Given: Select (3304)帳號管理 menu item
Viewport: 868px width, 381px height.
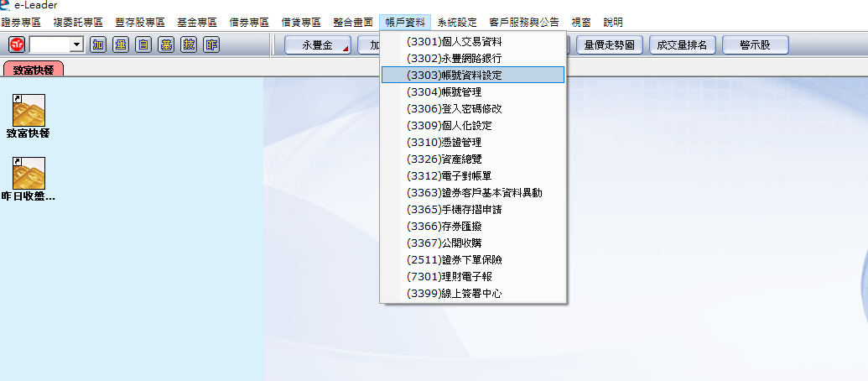Looking at the screenshot, I should point(473,92).
